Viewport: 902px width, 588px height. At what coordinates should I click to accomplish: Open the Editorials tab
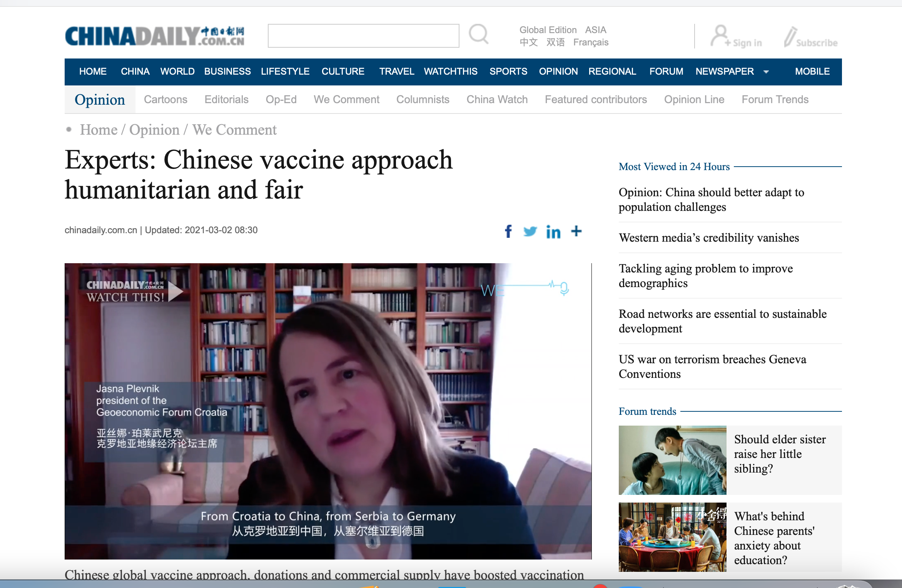tap(226, 100)
